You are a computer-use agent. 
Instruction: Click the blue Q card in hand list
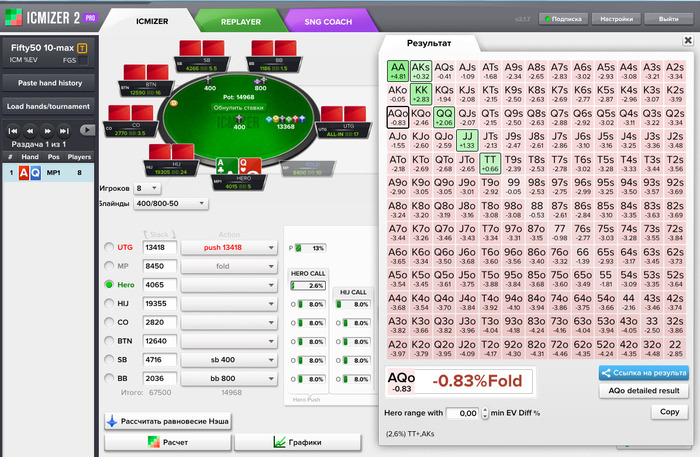click(35, 173)
